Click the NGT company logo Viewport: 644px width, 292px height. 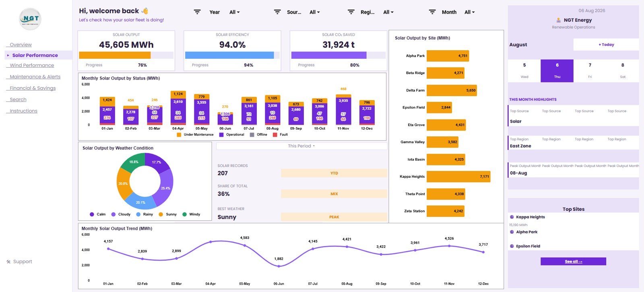30,19
